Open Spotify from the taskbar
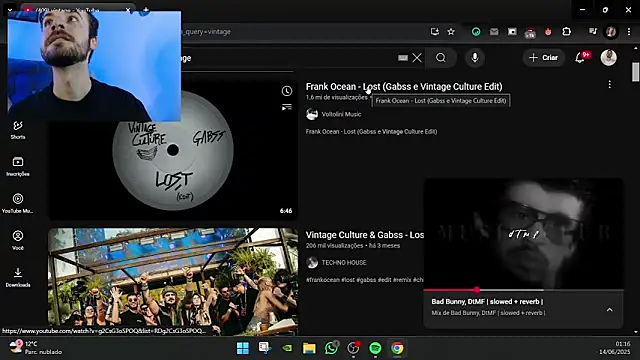This screenshot has height=360, width=640. point(375,348)
